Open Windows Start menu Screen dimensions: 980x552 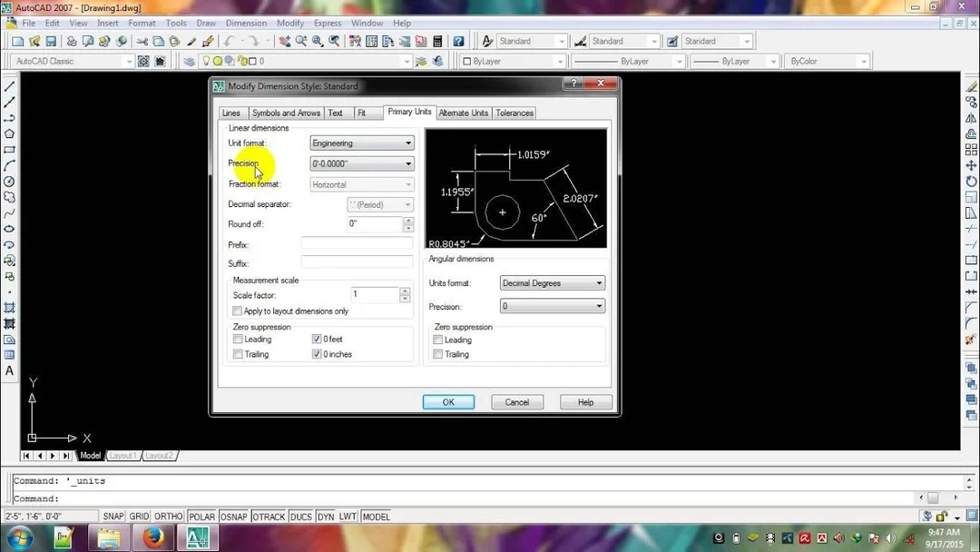pos(19,537)
